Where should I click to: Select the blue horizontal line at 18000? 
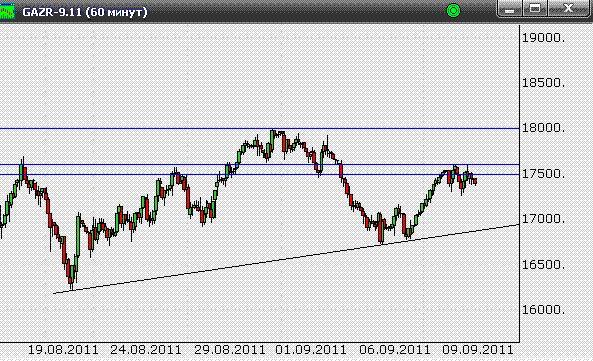(259, 129)
